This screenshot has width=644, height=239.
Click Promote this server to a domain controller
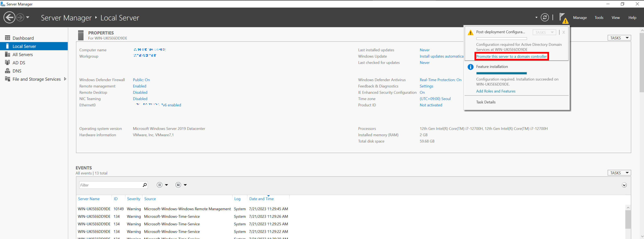[x=511, y=57]
